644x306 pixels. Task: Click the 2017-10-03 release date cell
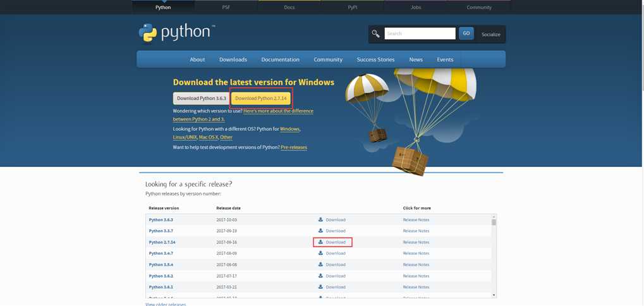(227, 220)
